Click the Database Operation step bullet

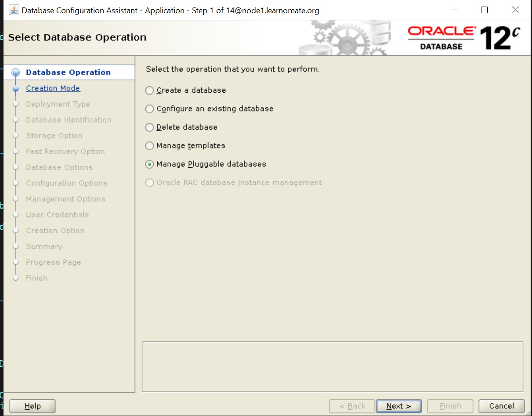[16, 73]
